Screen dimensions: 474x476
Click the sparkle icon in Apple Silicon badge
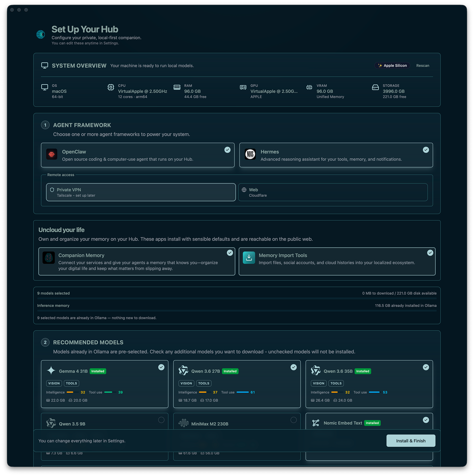tap(380, 65)
